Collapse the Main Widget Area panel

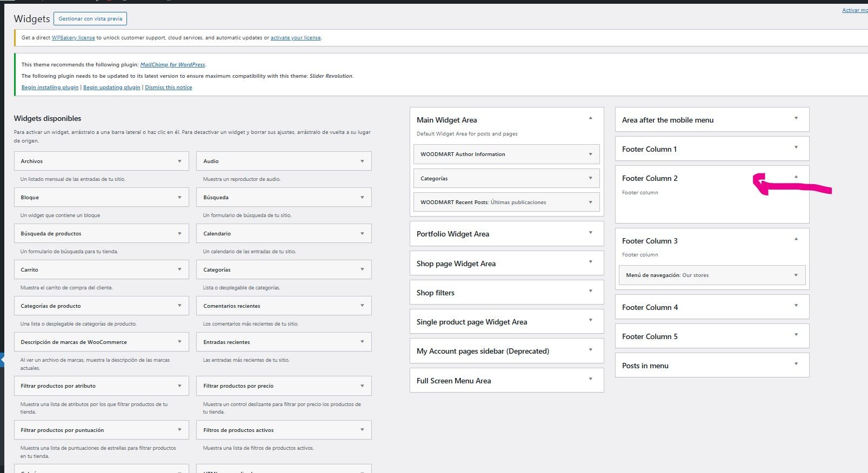pyautogui.click(x=590, y=118)
